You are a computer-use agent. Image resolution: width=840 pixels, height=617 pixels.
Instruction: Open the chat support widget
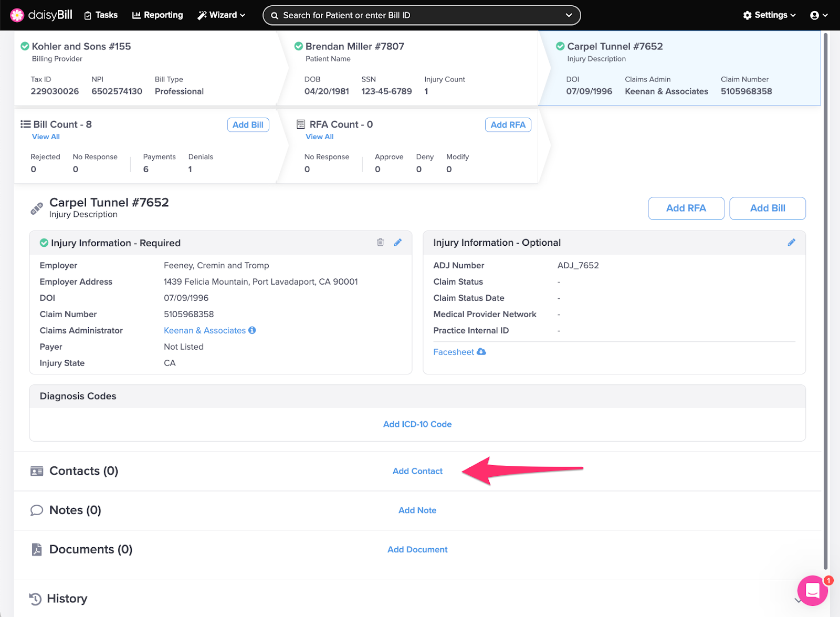812,591
